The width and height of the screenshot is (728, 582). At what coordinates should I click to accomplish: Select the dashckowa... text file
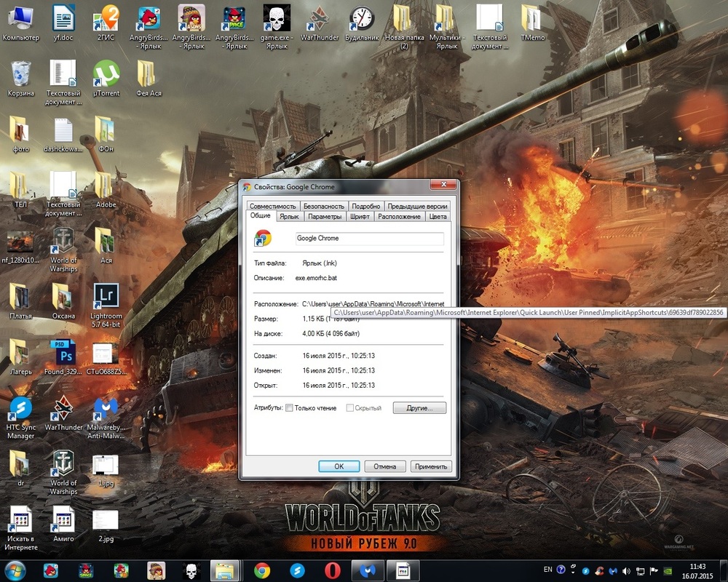click(63, 134)
